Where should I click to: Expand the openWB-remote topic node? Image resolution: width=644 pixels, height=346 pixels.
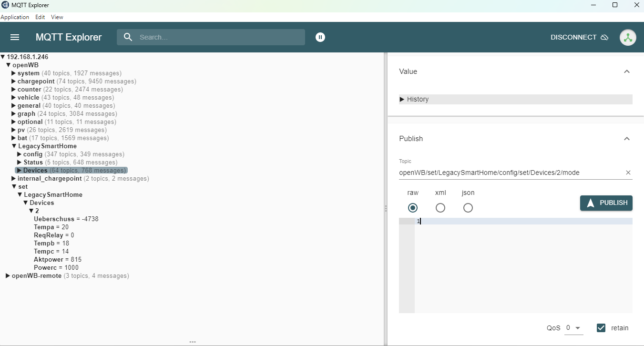point(8,275)
